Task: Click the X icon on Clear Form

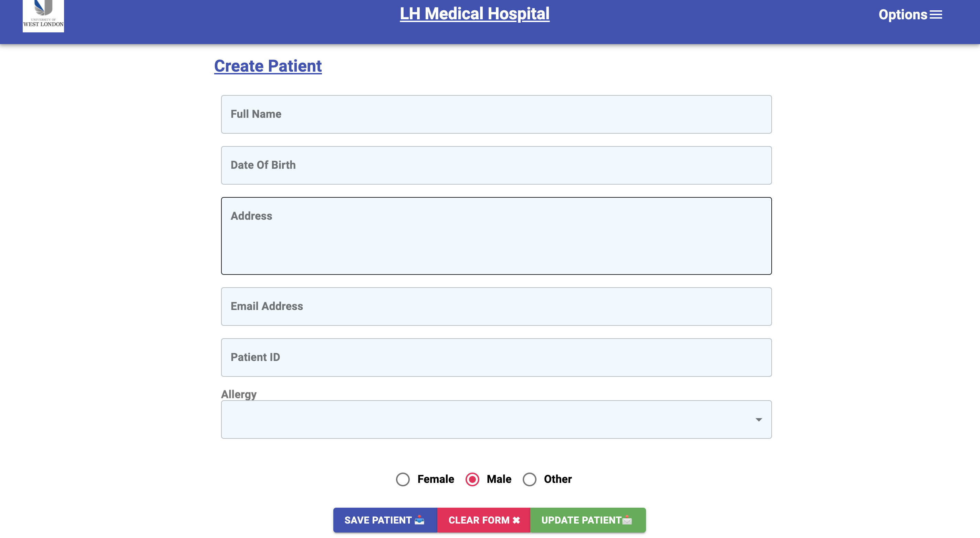Action: (516, 520)
